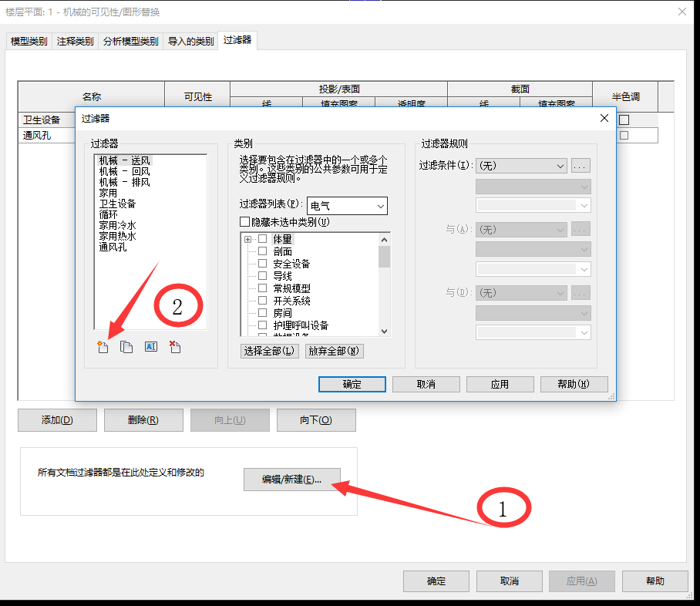Check the 导线 category box
The height and width of the screenshot is (606, 700).
(262, 275)
